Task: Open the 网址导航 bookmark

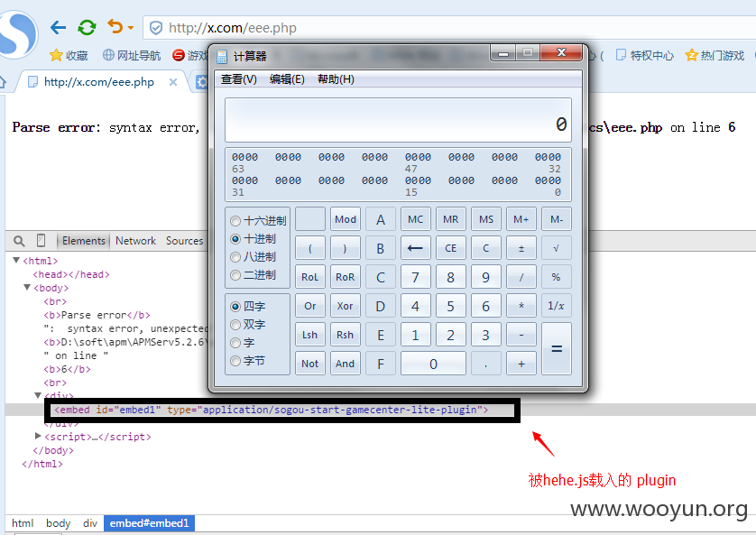Action: pos(132,55)
